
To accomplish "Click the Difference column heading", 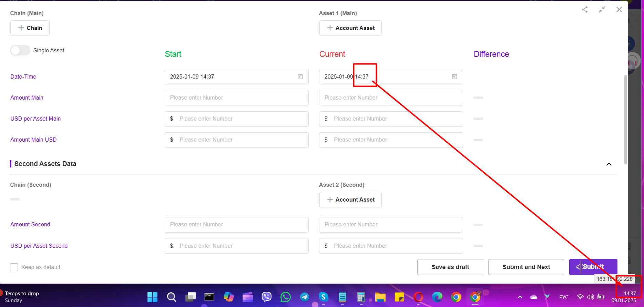I will [491, 54].
